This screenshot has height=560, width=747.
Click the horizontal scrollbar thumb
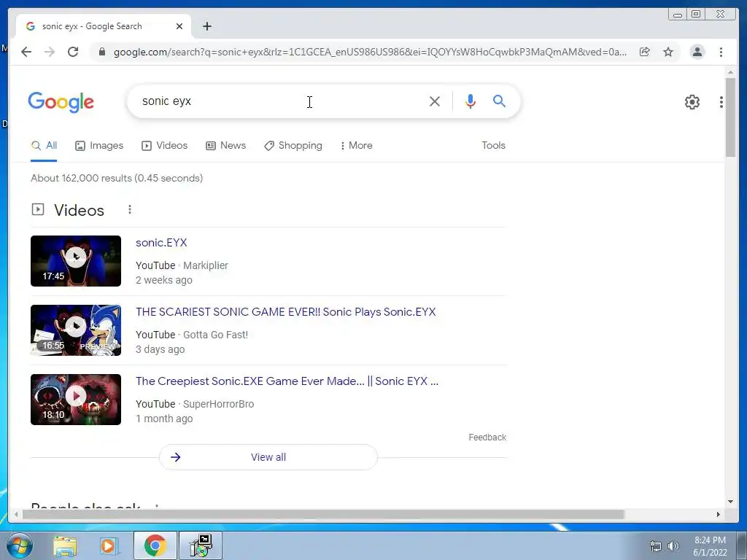(x=323, y=514)
